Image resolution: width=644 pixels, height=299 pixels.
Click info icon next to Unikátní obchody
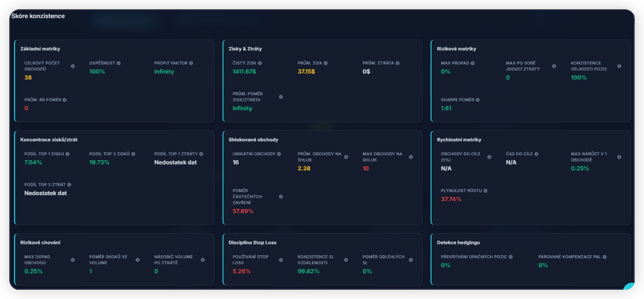coord(279,154)
